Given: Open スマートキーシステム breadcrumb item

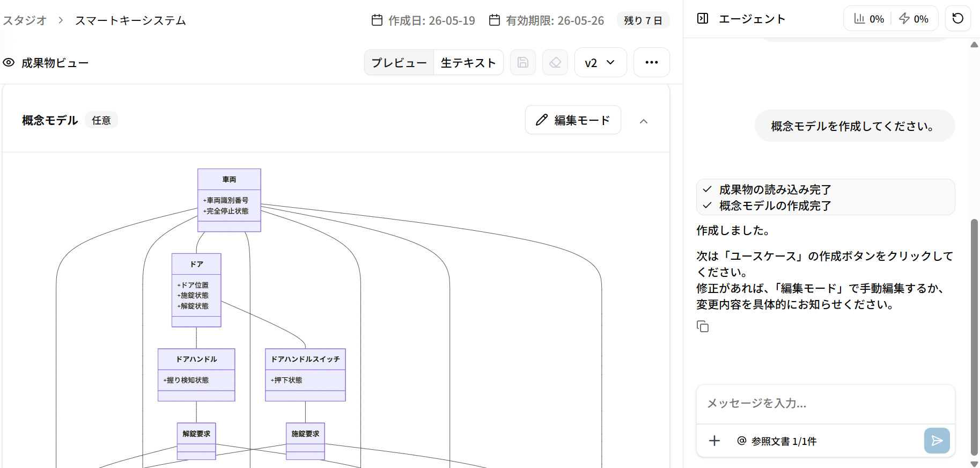Looking at the screenshot, I should (x=130, y=20).
